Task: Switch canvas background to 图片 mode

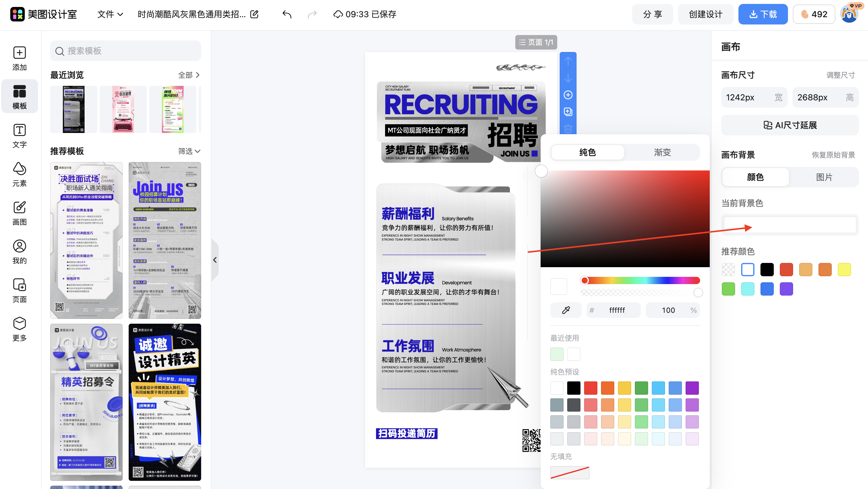Action: click(825, 177)
